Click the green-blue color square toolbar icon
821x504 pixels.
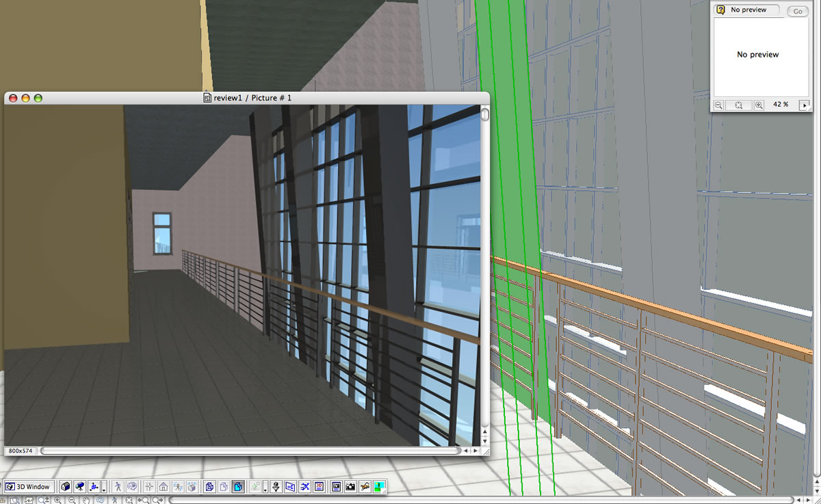click(x=379, y=487)
